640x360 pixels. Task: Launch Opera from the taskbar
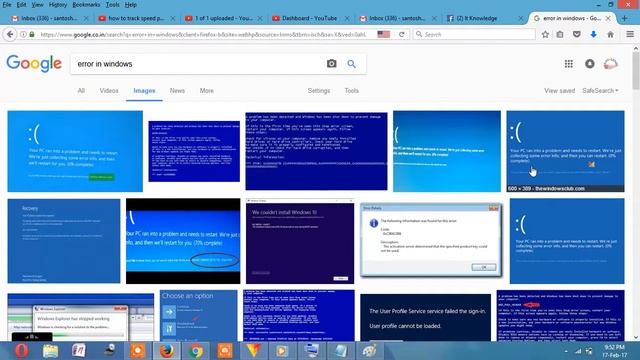(x=22, y=351)
